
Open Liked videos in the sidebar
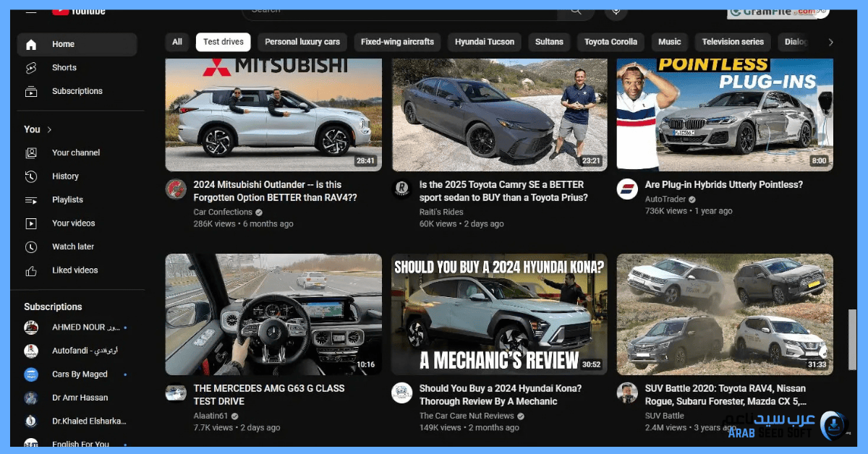click(75, 270)
